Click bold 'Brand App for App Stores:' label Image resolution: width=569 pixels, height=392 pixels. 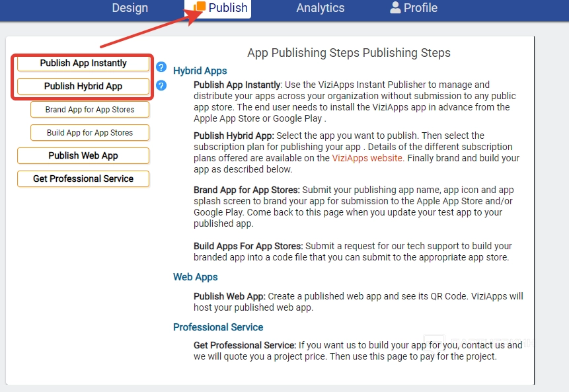pyautogui.click(x=247, y=190)
